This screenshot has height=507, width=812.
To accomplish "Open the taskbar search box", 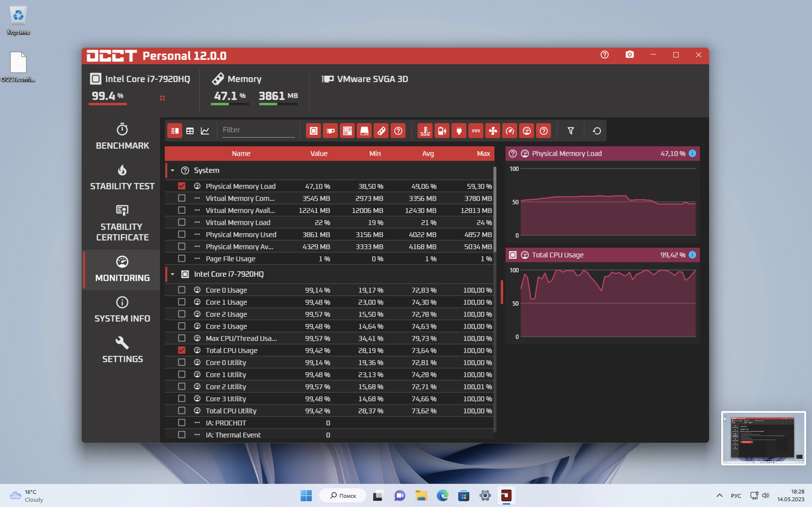I will 343,496.
